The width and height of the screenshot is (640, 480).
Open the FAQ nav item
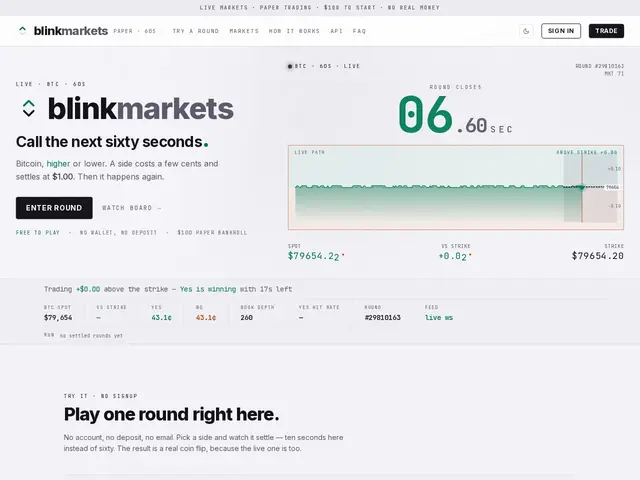[x=359, y=31]
